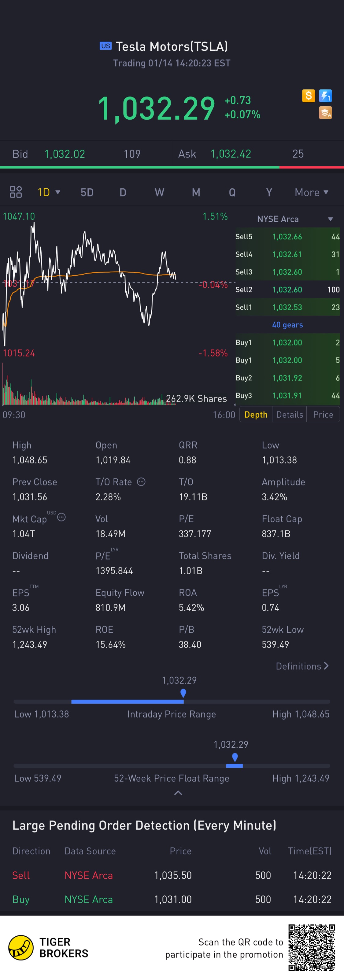Tap the info icon beside T/O Rate
344x980 pixels.
[141, 482]
